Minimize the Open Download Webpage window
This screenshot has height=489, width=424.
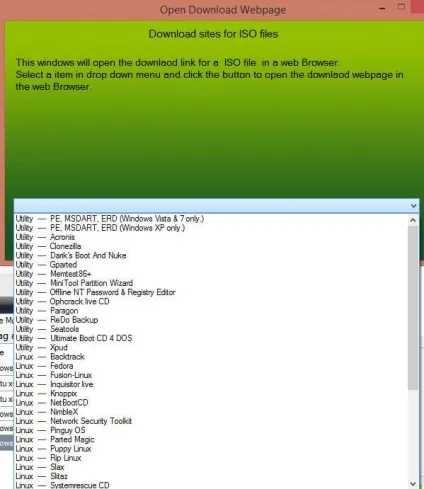382,8
